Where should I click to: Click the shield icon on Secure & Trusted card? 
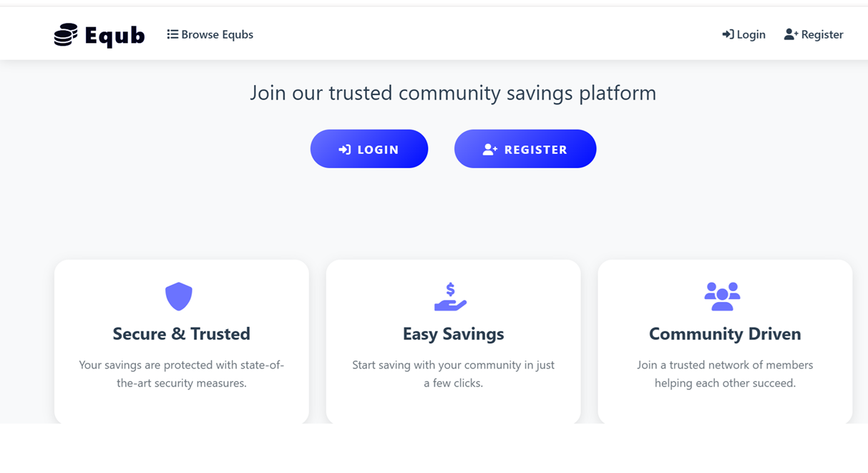179,296
